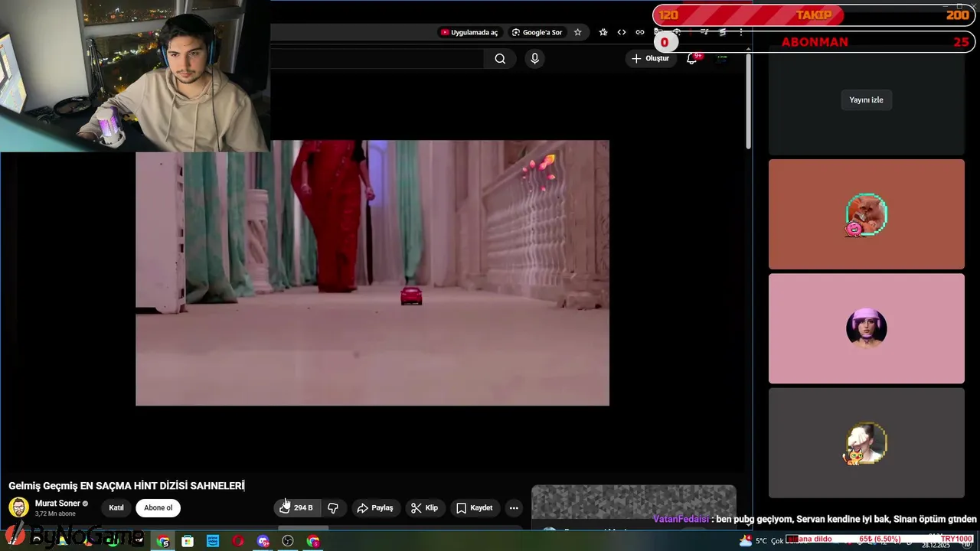The image size is (980, 551).
Task: Open Chrome from the taskbar
Action: coord(163,541)
